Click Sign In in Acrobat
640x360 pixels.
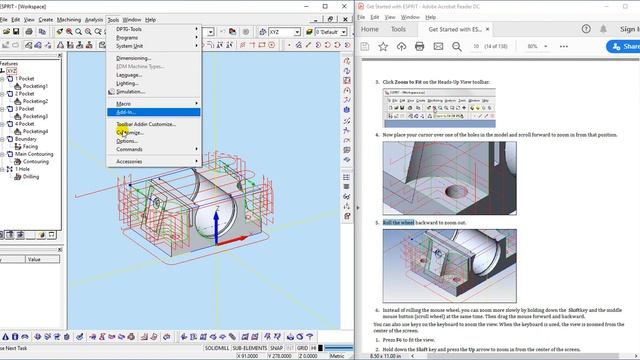tap(630, 29)
